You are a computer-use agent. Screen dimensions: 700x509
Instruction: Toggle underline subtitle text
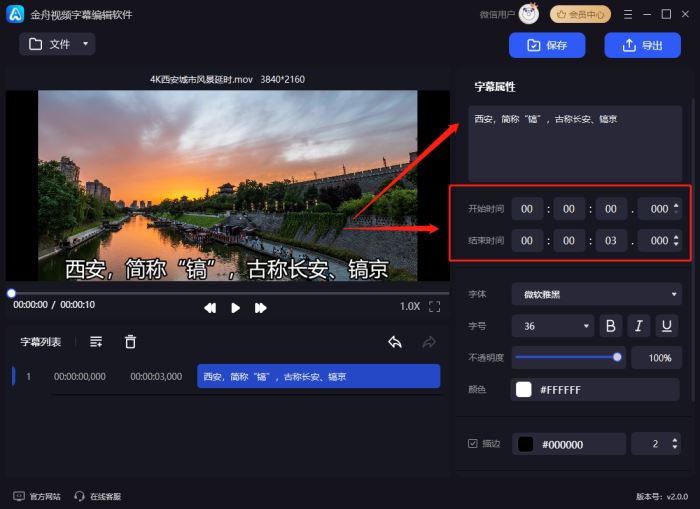(667, 326)
